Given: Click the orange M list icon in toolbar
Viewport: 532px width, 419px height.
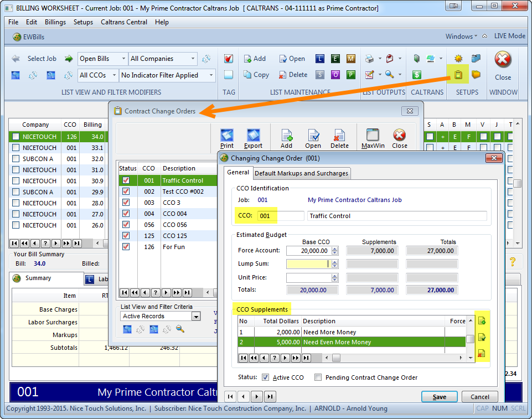Looking at the screenshot, I should tap(351, 59).
